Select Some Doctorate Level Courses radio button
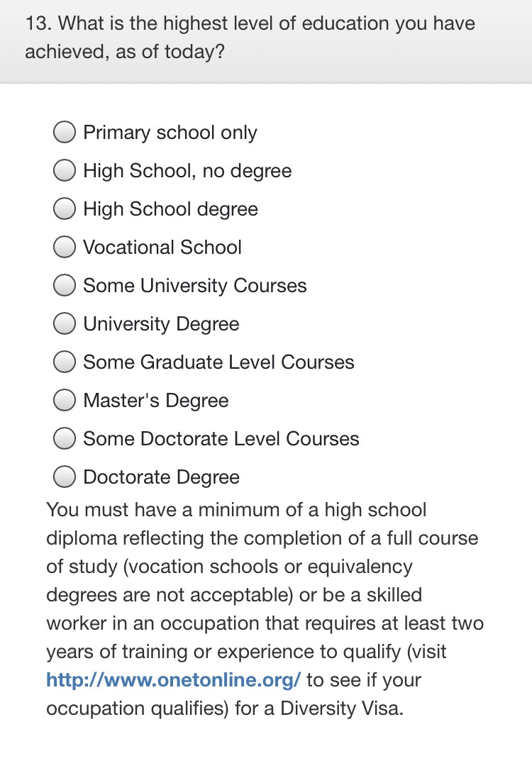 click(x=65, y=439)
